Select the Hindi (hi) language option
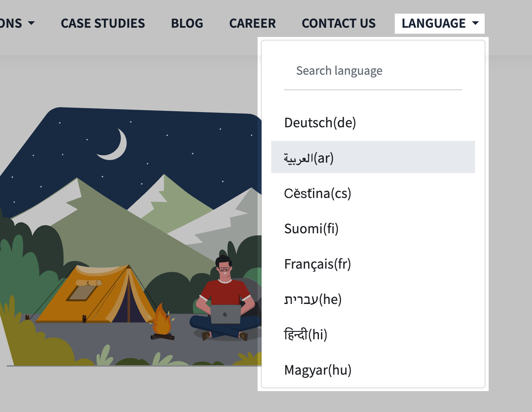 pyautogui.click(x=306, y=334)
